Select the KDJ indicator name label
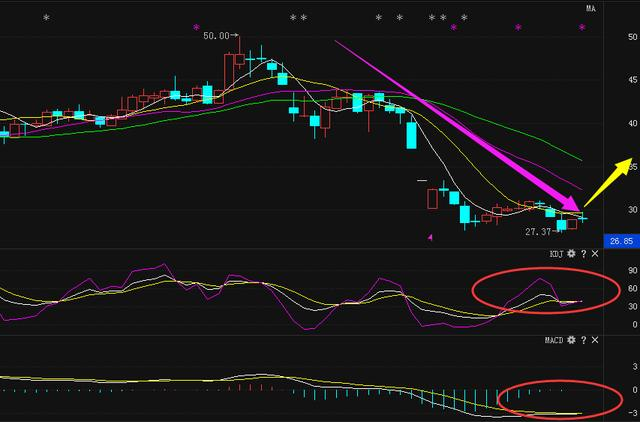Image resolution: width=640 pixels, height=422 pixels. tap(556, 255)
